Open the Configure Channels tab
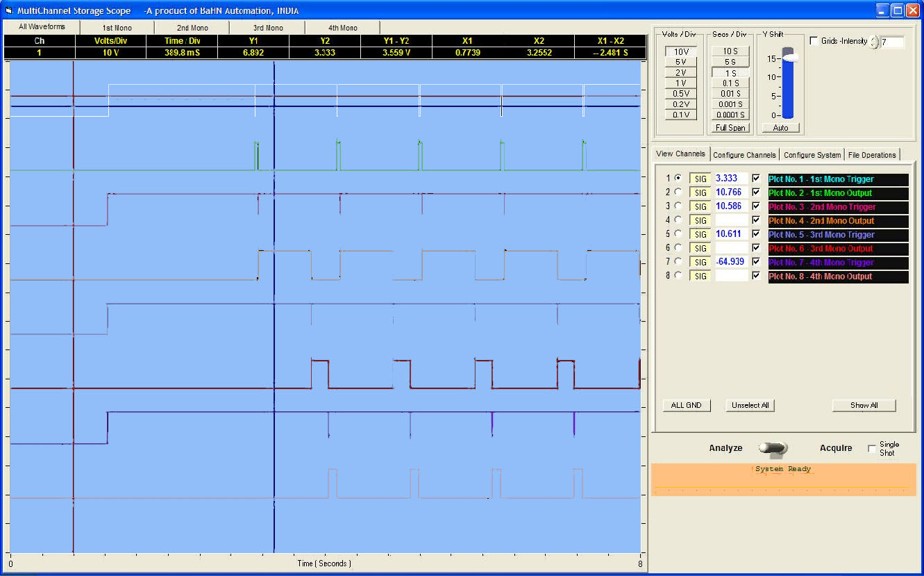924x576 pixels. tap(744, 154)
